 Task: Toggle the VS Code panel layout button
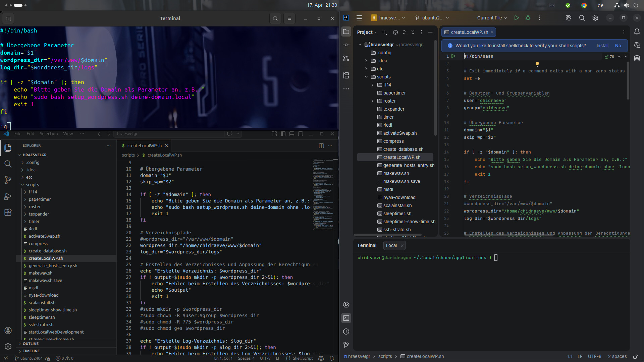click(x=292, y=134)
